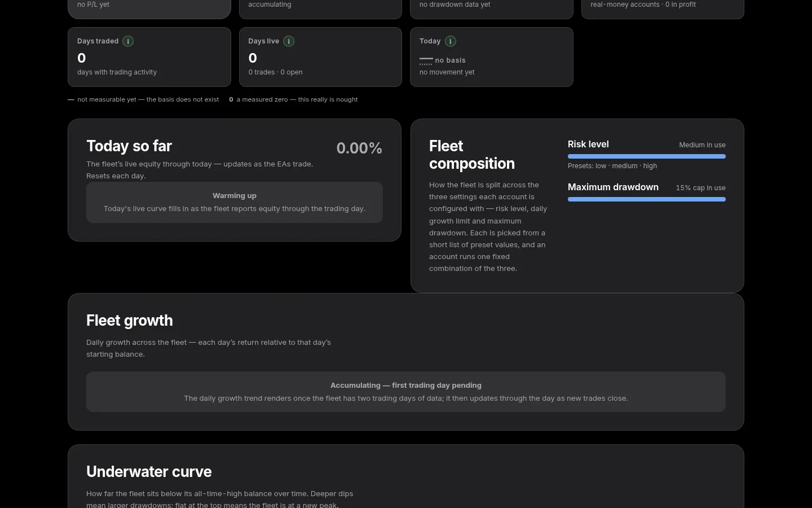Click the "accumulating" caption in the top card
The image size is (812, 508).
click(x=270, y=5)
